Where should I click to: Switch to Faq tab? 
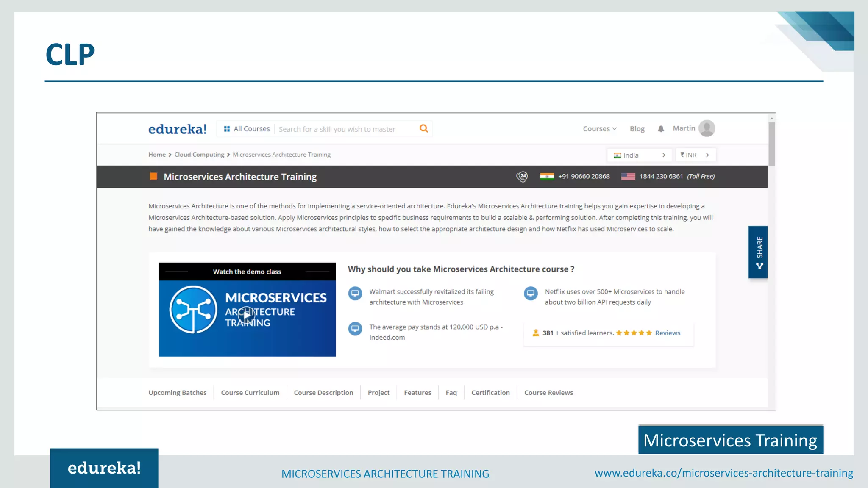tap(451, 393)
